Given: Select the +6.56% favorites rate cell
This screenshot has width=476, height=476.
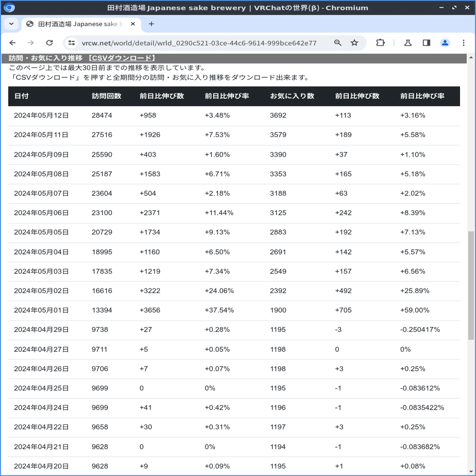Looking at the screenshot, I should click(413, 271).
